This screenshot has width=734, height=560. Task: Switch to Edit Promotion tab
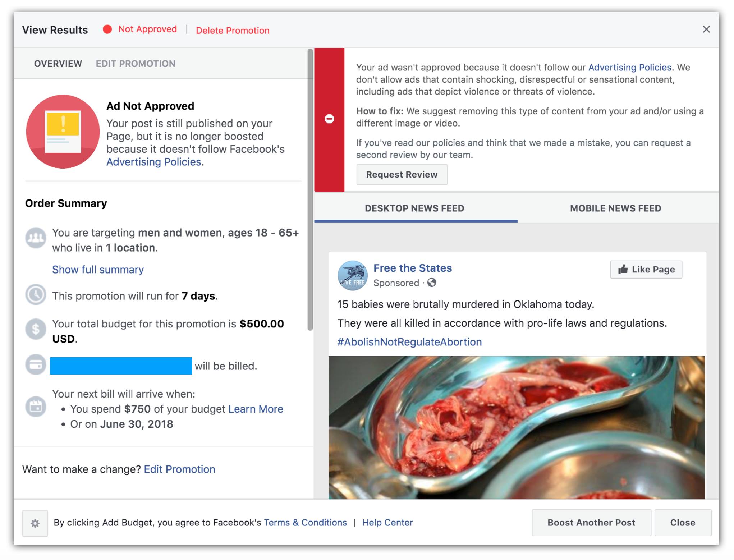[136, 64]
